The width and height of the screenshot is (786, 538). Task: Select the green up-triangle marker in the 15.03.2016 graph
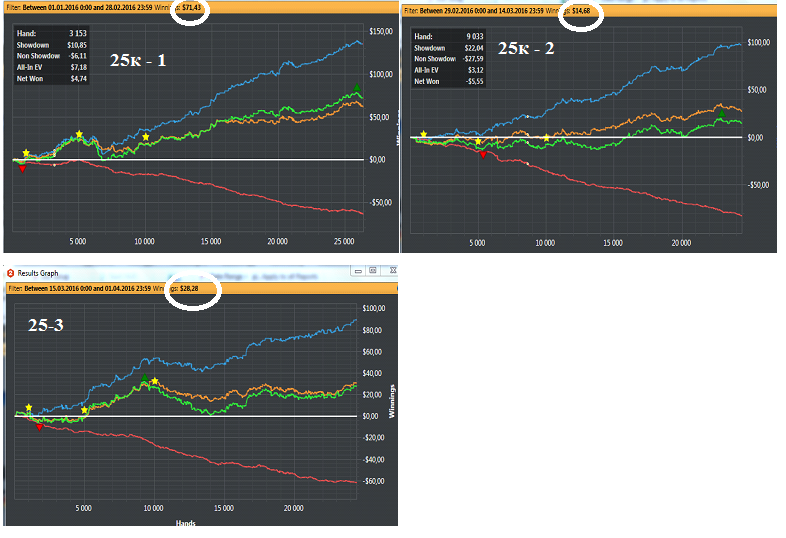[x=144, y=377]
